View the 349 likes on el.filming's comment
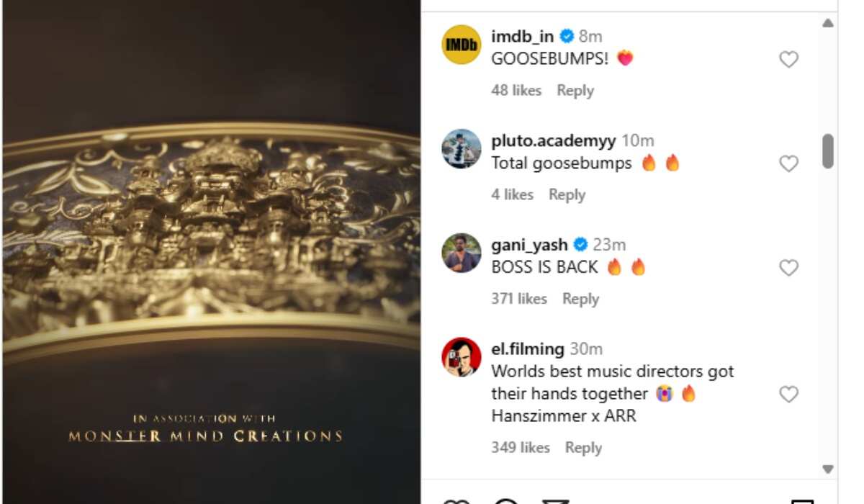 click(521, 448)
